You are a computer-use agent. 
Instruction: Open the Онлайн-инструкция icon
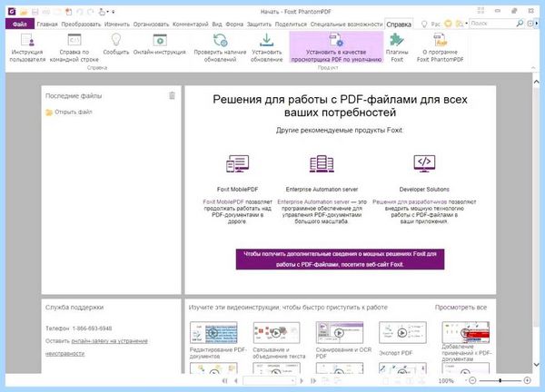point(160,44)
